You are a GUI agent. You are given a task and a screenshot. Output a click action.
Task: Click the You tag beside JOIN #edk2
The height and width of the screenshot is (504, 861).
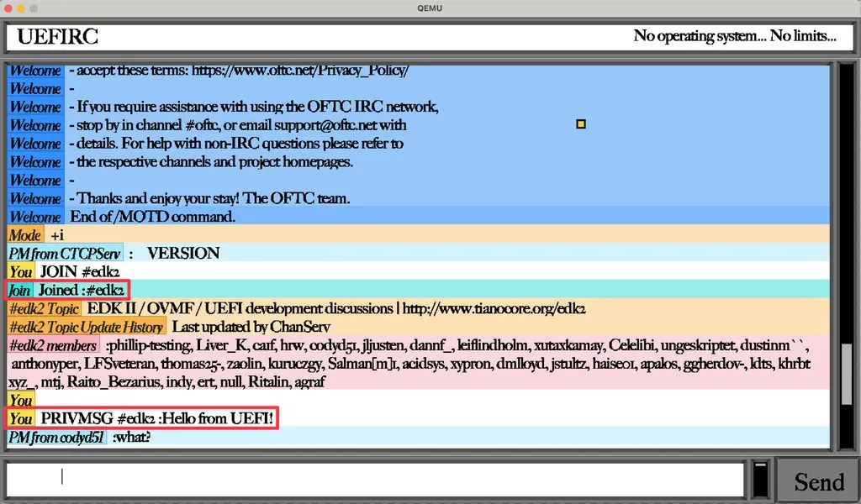pos(21,271)
